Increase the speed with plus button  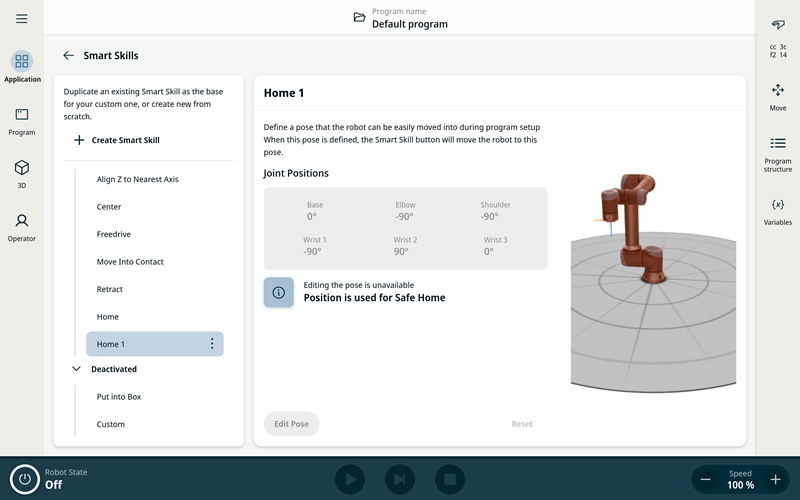pyautogui.click(x=775, y=479)
